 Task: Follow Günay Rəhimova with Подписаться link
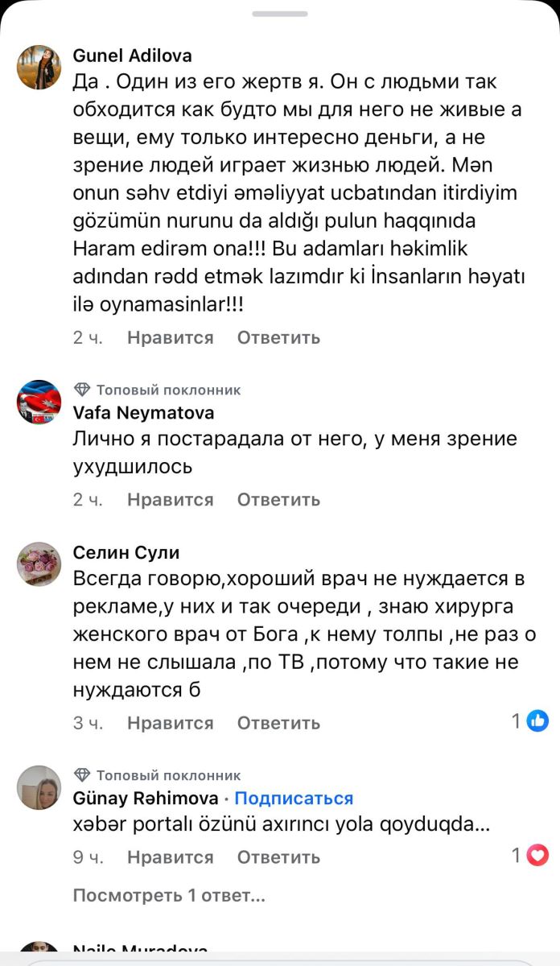pos(294,798)
